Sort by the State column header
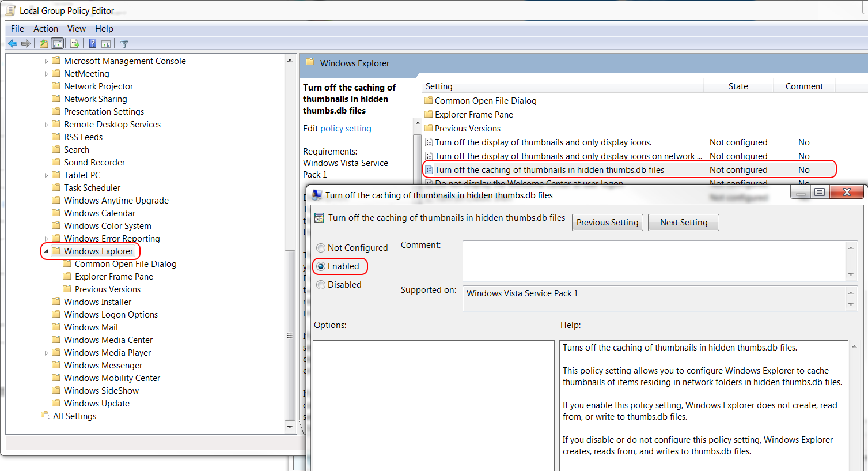The image size is (868, 471). pos(738,86)
